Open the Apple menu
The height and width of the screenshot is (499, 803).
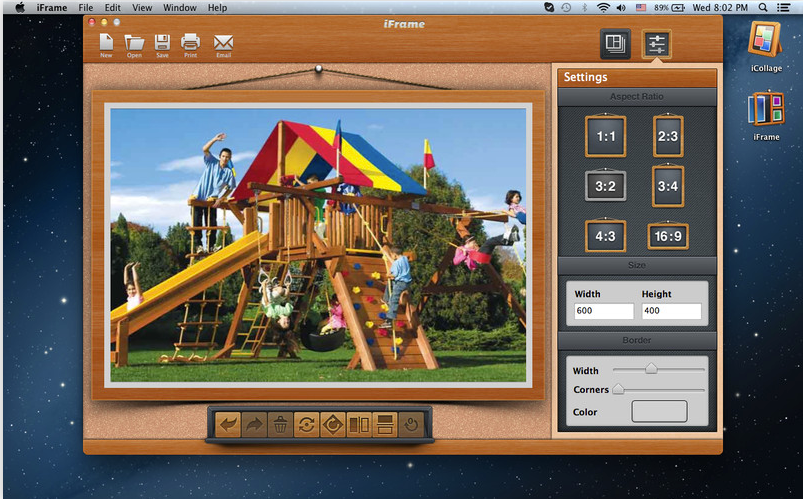pos(19,8)
